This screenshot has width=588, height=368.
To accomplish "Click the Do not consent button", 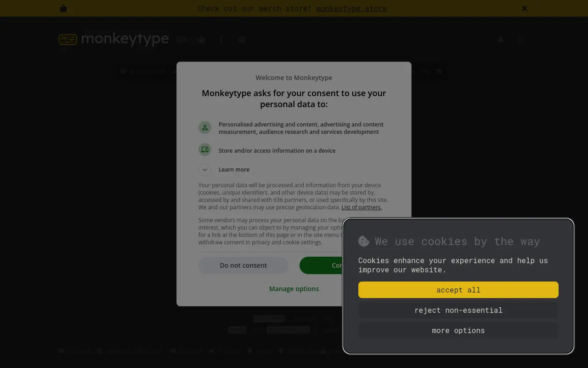I will tap(243, 265).
